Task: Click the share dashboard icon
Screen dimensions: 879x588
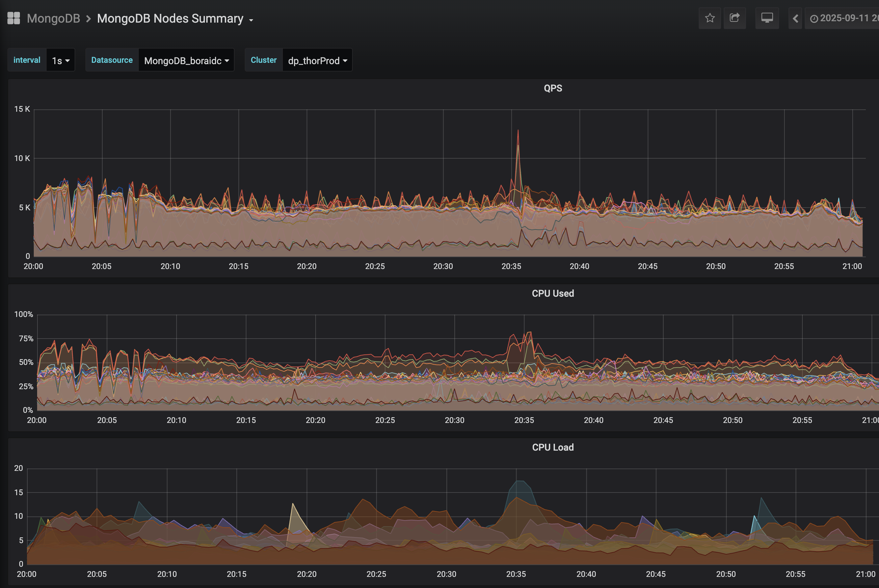Action: [x=734, y=18]
